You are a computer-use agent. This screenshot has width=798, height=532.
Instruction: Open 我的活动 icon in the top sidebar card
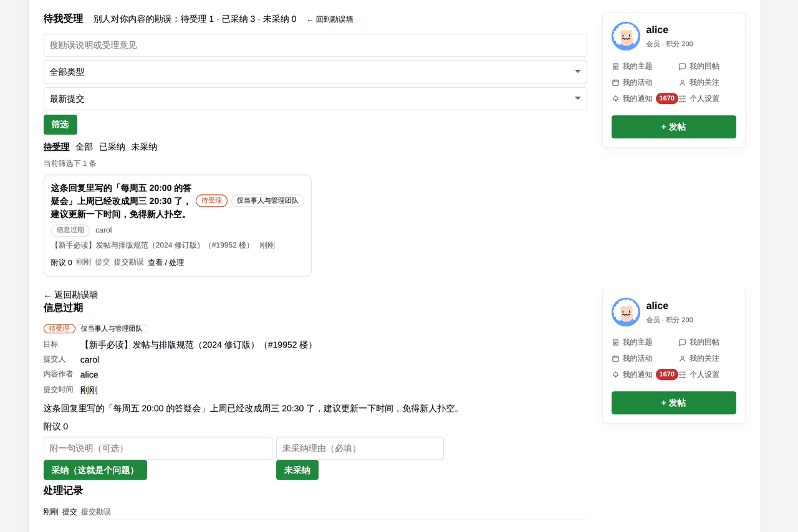point(616,82)
